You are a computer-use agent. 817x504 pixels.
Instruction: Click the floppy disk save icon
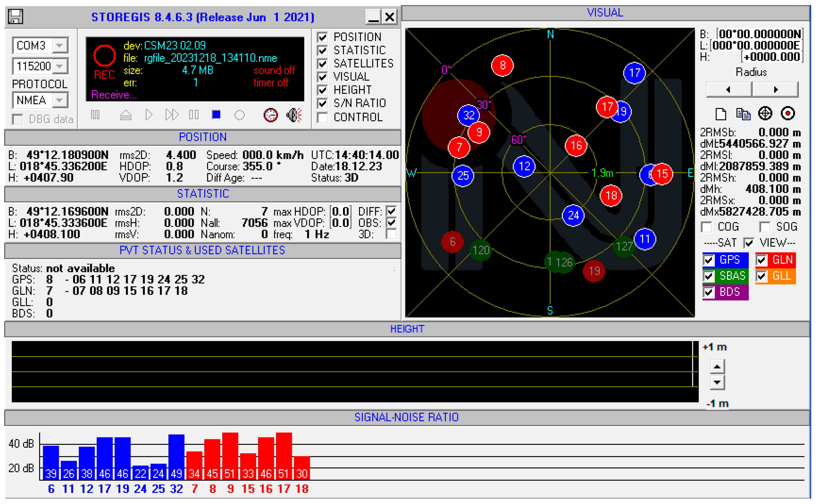[x=15, y=17]
